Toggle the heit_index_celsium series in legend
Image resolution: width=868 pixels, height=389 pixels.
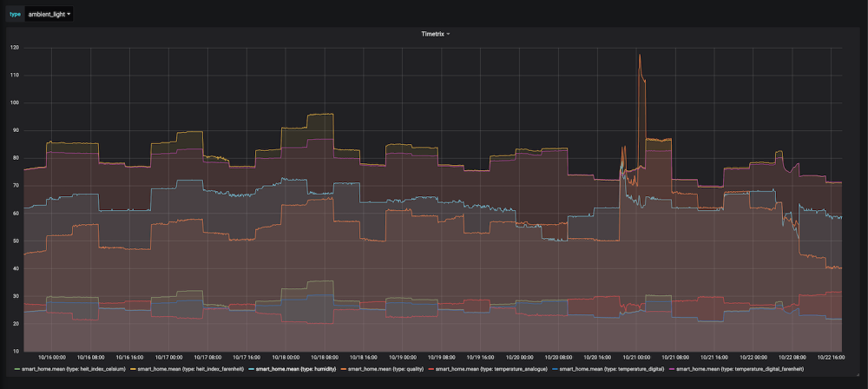pyautogui.click(x=73, y=368)
